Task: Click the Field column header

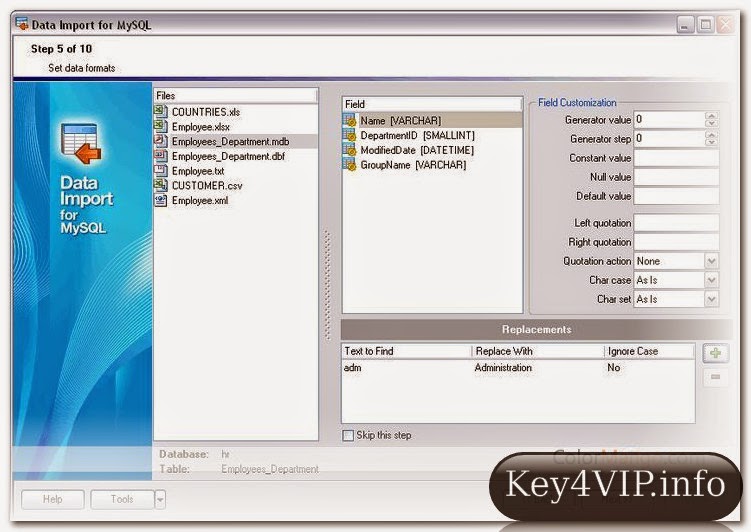Action: coord(432,104)
